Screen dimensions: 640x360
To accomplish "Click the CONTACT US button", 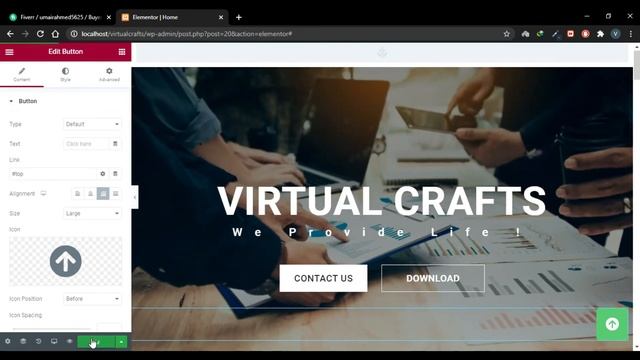I will coord(323,278).
